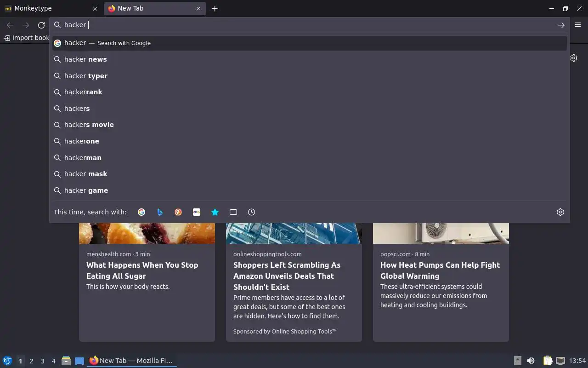This screenshot has height=368, width=588.
Task: Select the Tabs search shortcut icon
Action: pyautogui.click(x=233, y=212)
